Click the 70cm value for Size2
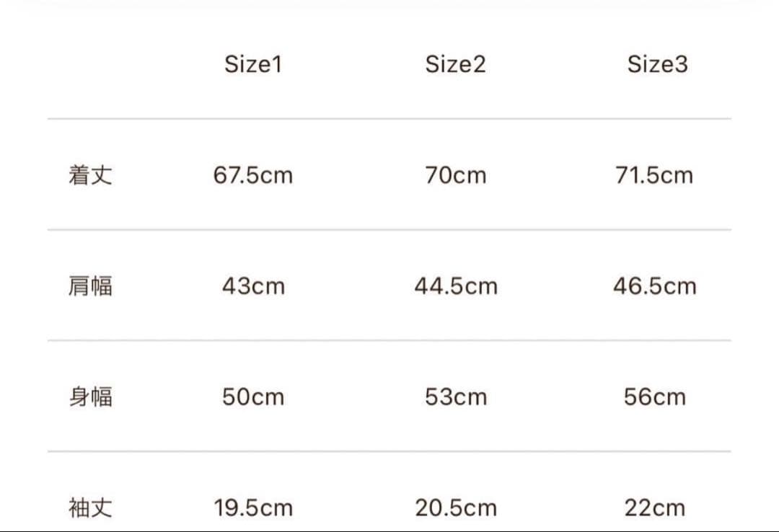Image resolution: width=779 pixels, height=532 pixels. 455,175
